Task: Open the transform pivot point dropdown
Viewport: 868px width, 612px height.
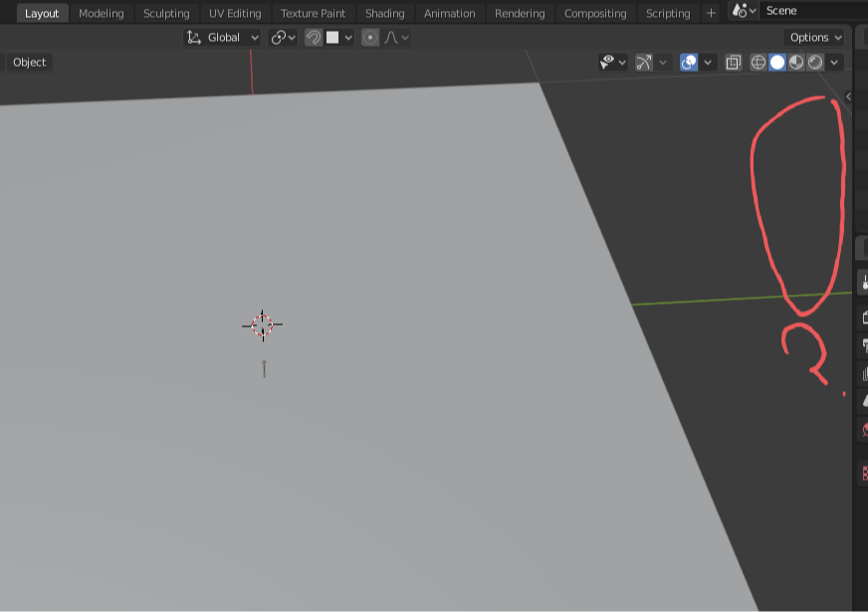Action: 284,37
